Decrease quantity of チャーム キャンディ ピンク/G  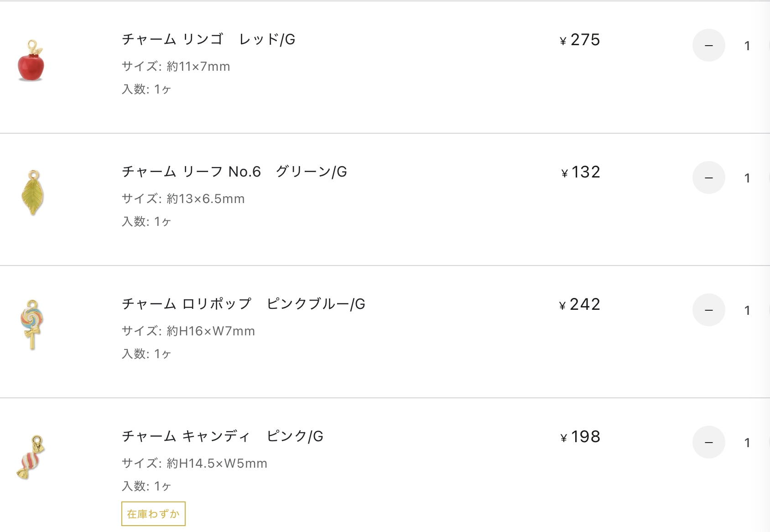(x=709, y=442)
